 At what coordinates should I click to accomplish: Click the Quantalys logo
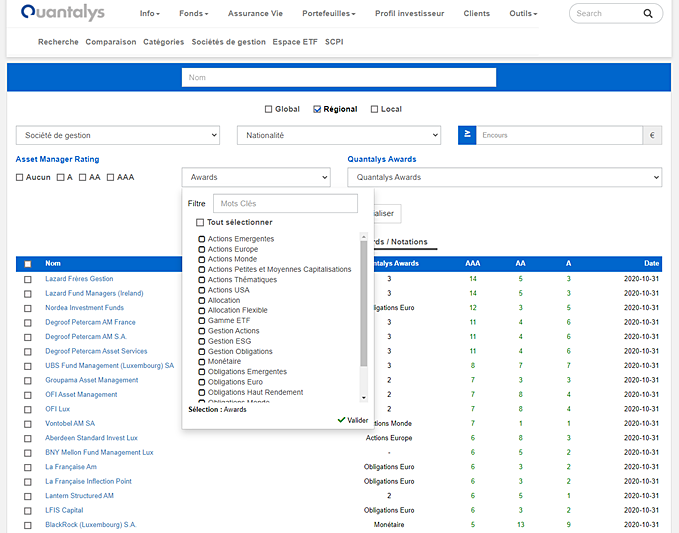[x=63, y=12]
